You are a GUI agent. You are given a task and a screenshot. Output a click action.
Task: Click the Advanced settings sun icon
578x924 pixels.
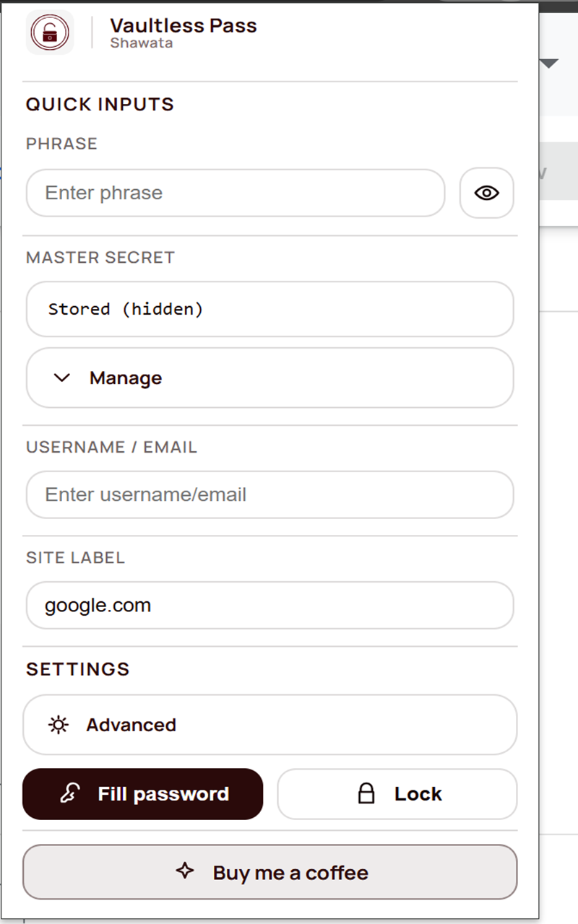pos(57,725)
